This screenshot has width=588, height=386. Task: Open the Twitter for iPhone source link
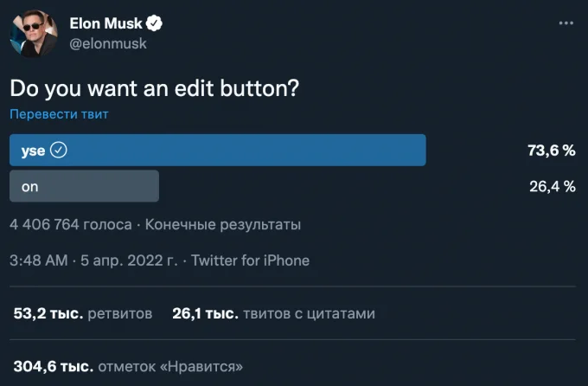coord(251,261)
